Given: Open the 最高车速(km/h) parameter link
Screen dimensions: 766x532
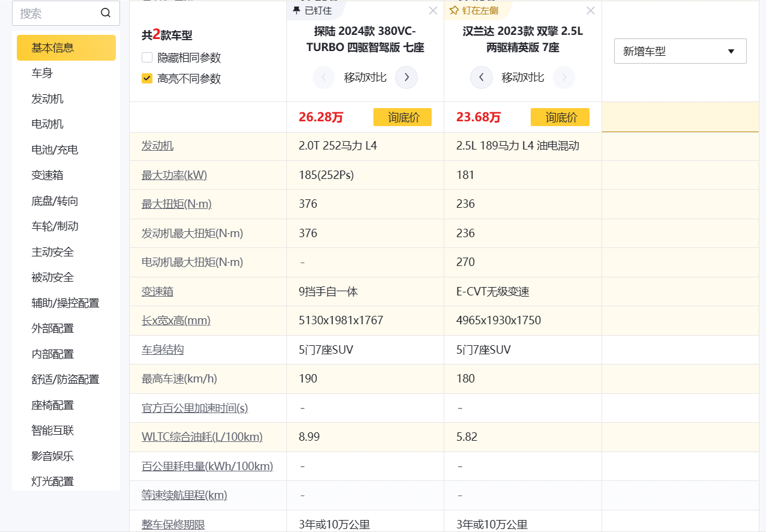Looking at the screenshot, I should pyautogui.click(x=179, y=379).
